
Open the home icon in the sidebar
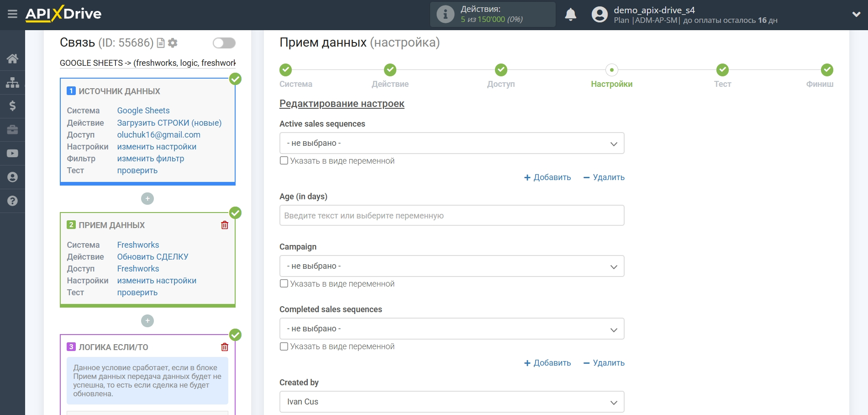click(12, 59)
